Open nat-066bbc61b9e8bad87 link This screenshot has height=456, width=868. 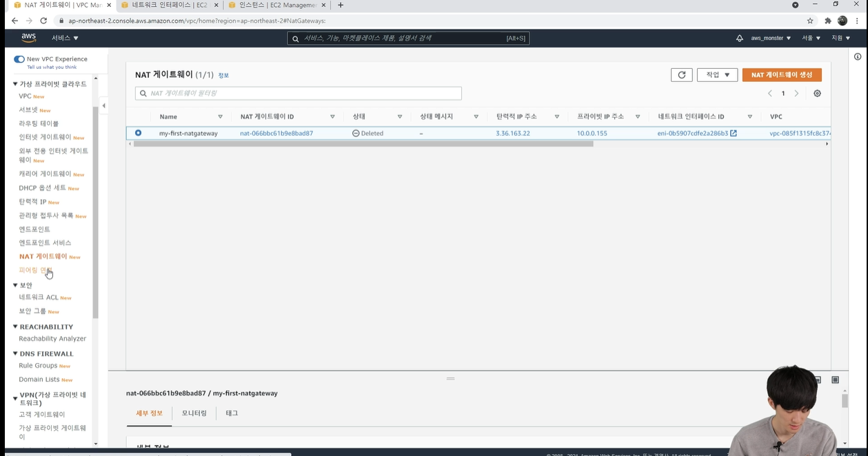click(x=276, y=134)
